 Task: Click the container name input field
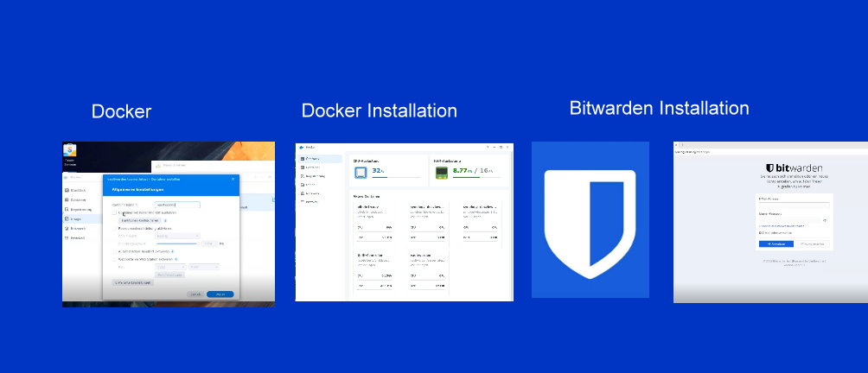(x=177, y=205)
